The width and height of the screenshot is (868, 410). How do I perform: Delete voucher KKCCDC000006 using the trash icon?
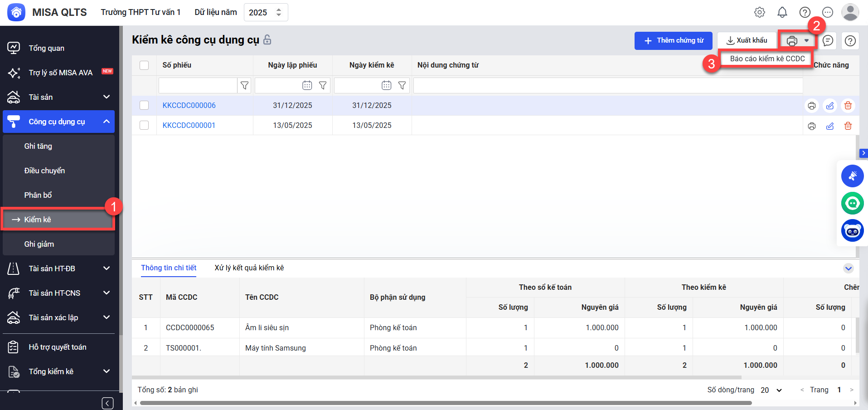(x=848, y=106)
